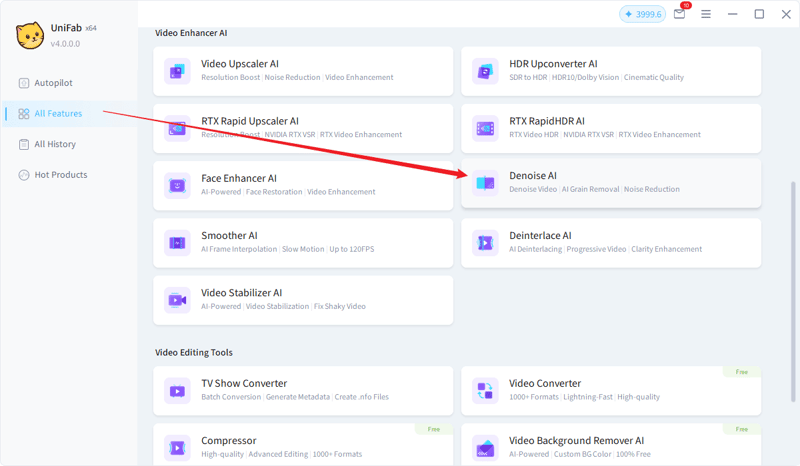
Task: Click the Video Background Remover AI icon
Action: point(485,448)
